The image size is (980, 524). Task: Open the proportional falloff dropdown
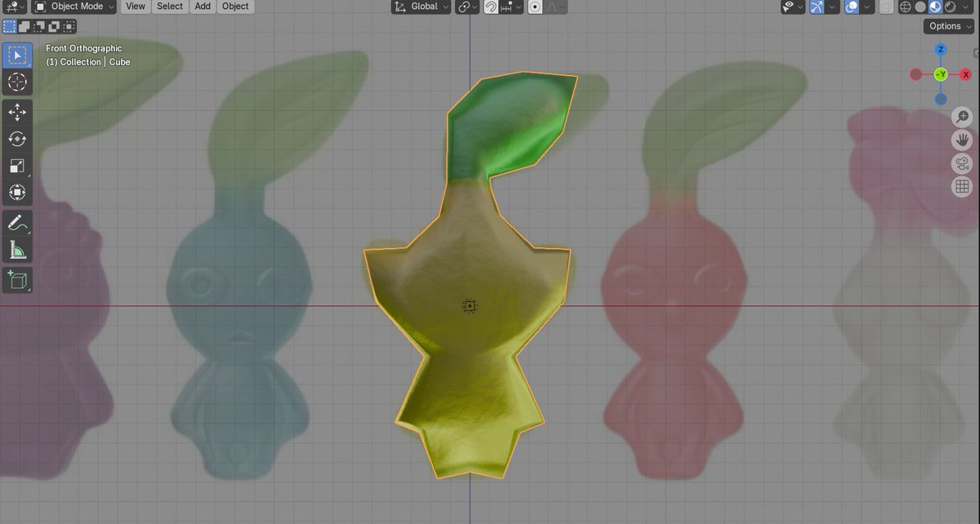(556, 7)
